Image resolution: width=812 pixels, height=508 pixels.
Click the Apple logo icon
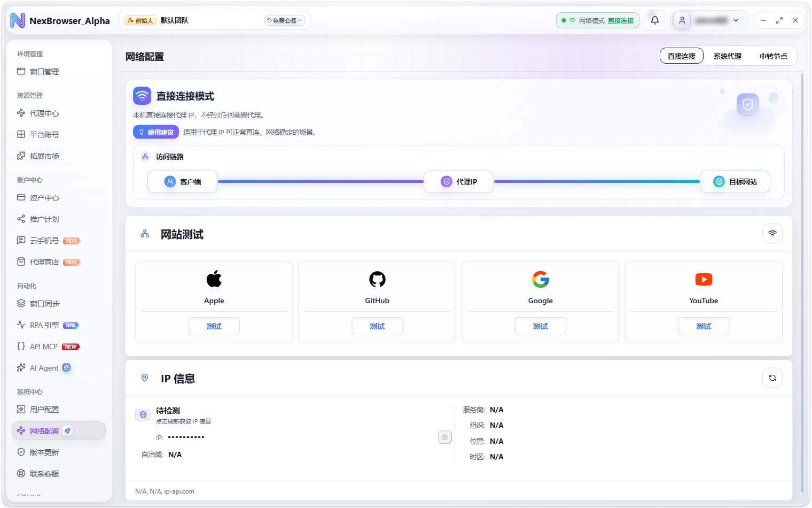coord(214,279)
